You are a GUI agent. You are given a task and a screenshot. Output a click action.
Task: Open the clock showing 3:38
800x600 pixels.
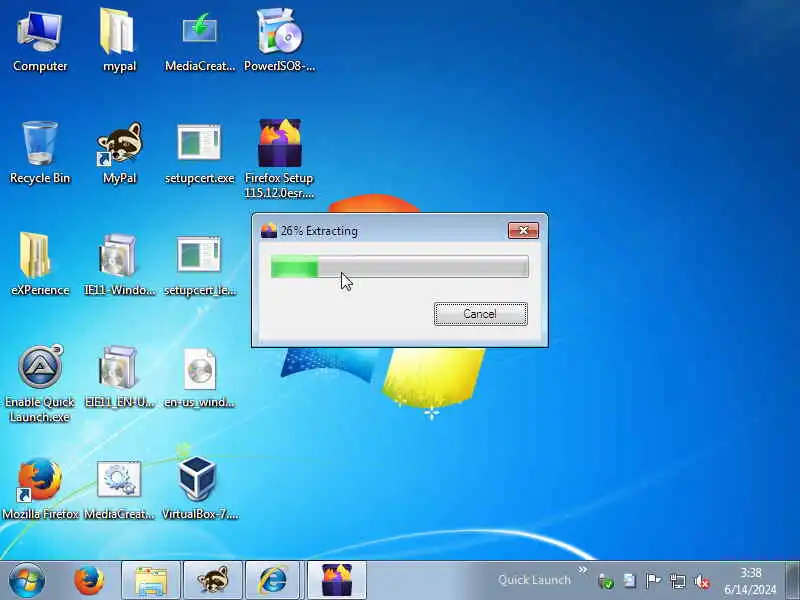coord(751,581)
